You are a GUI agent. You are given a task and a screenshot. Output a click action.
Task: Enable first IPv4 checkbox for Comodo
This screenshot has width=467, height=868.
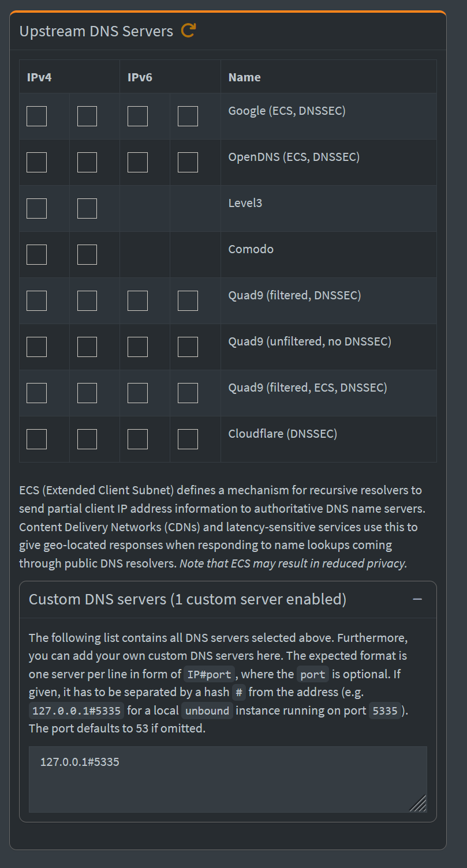36,254
